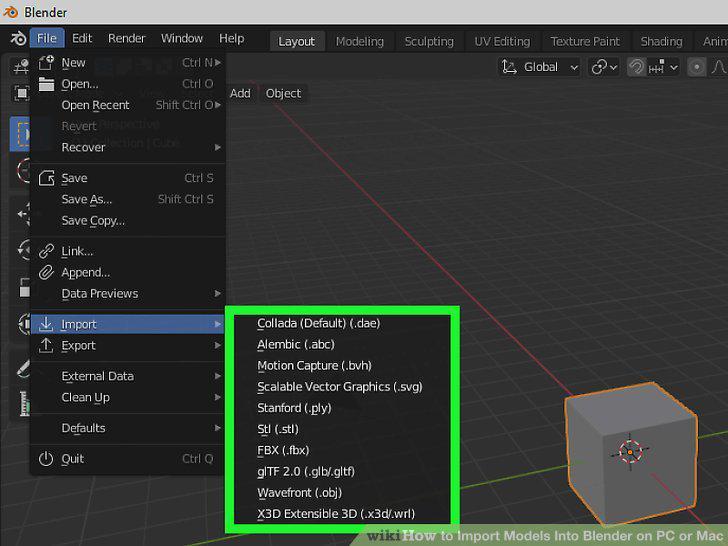Choose Quit from the File menu
This screenshot has width=728, height=546.
128,459
